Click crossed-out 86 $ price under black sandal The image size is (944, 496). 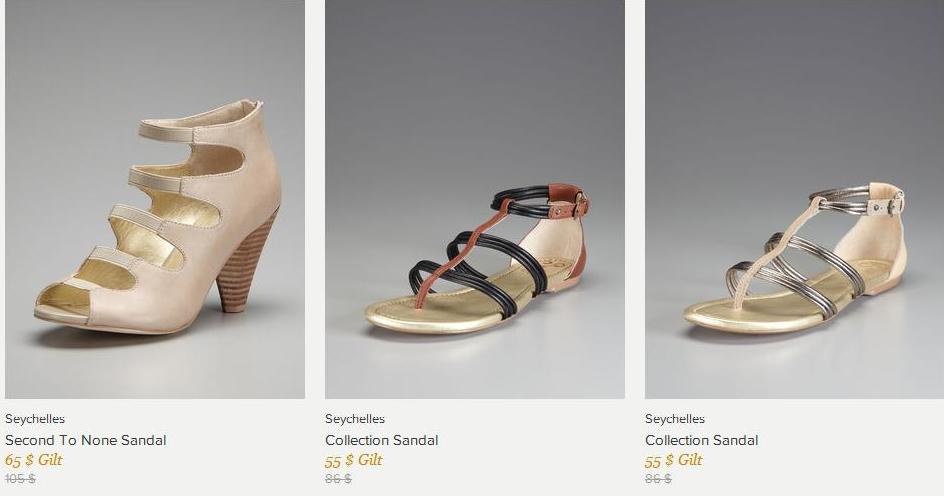tap(338, 479)
